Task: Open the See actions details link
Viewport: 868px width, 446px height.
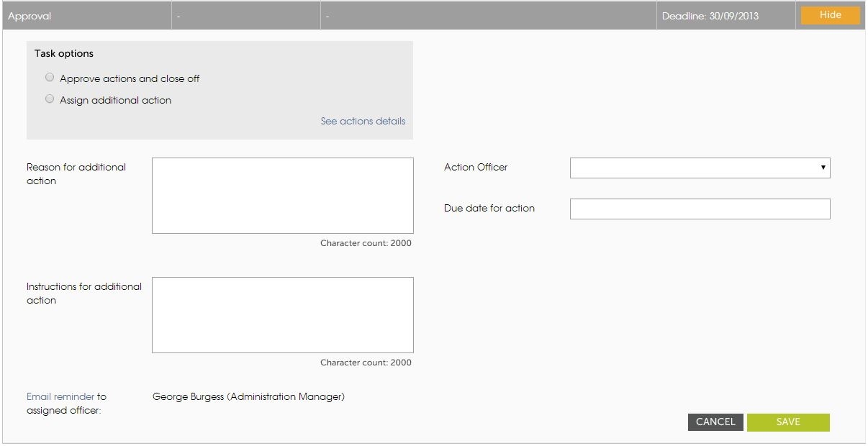Action: coord(362,121)
